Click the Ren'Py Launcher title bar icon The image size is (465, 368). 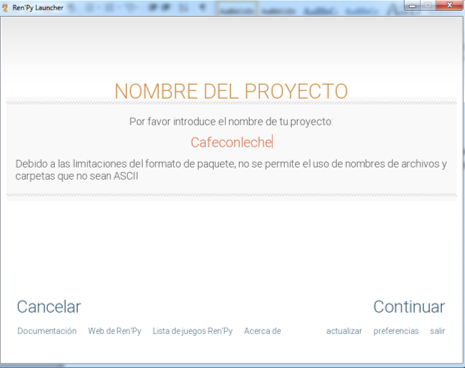(5, 8)
